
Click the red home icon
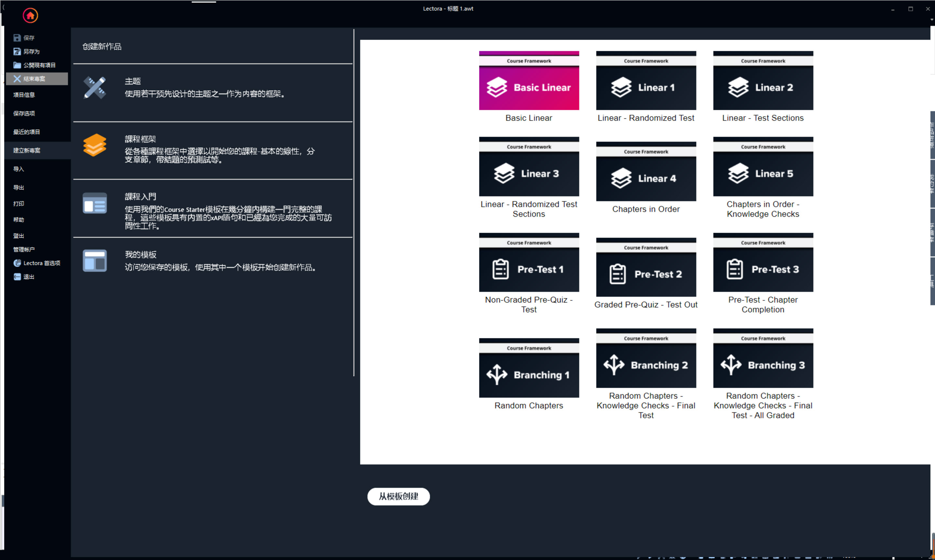click(30, 16)
